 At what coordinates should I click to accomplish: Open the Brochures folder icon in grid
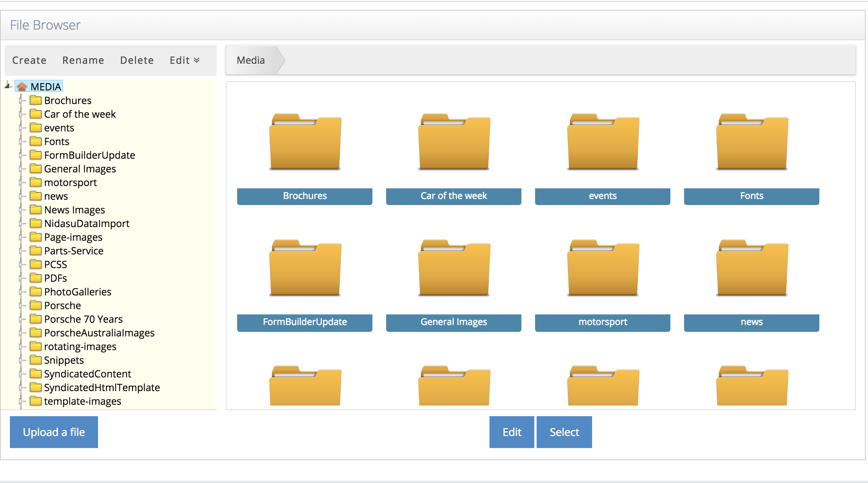(305, 142)
